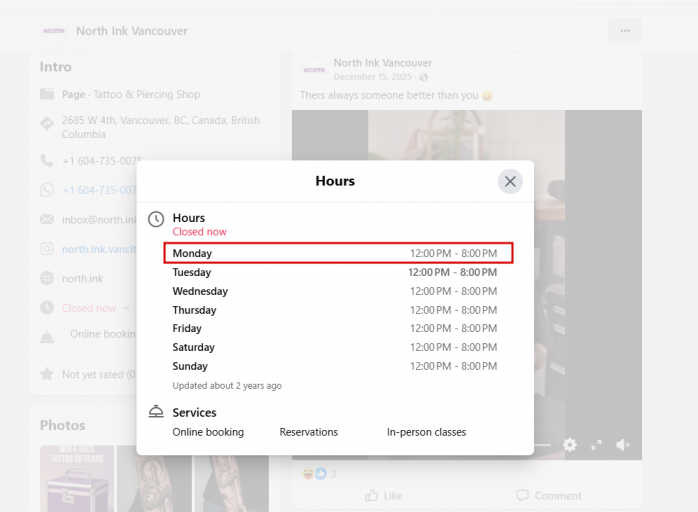Open the three-dots page options menu

pyautogui.click(x=625, y=31)
